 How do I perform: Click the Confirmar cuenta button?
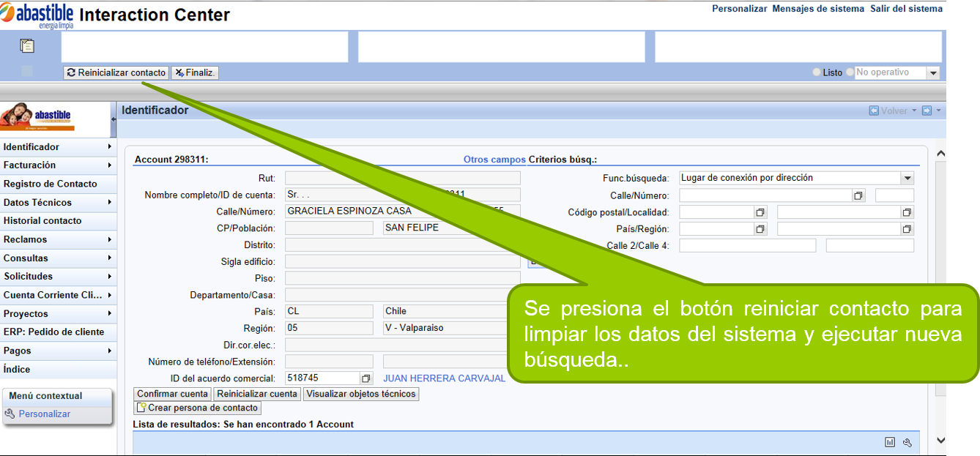(x=173, y=394)
